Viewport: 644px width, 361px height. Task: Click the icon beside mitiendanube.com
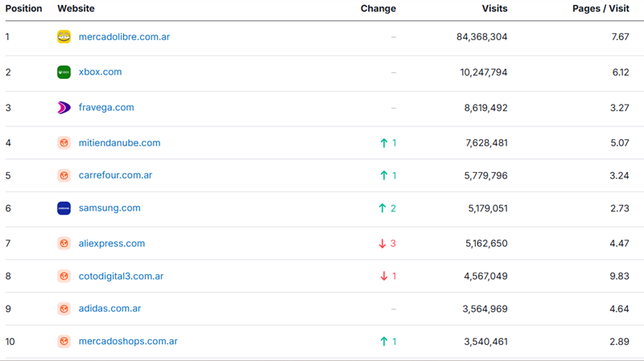tap(64, 143)
